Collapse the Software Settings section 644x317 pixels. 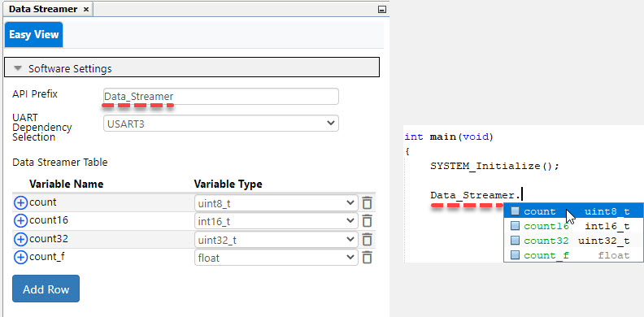(192, 67)
